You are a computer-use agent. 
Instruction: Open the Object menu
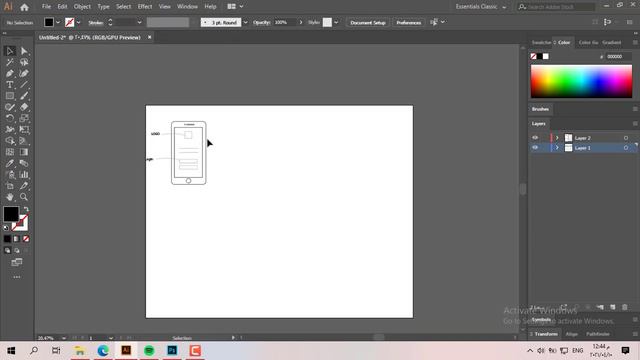82,7
